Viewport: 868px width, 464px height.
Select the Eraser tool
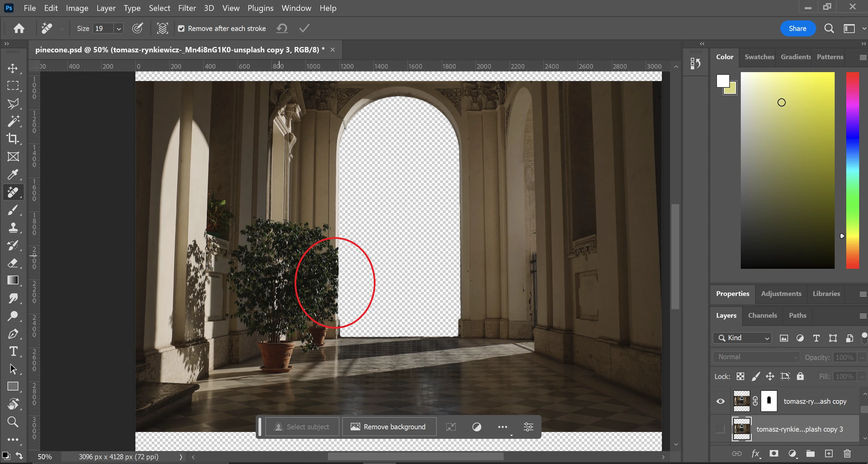pyautogui.click(x=13, y=263)
